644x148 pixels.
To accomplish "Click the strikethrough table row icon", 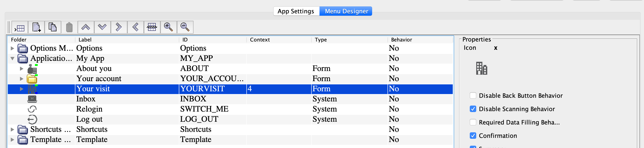I will tap(152, 27).
